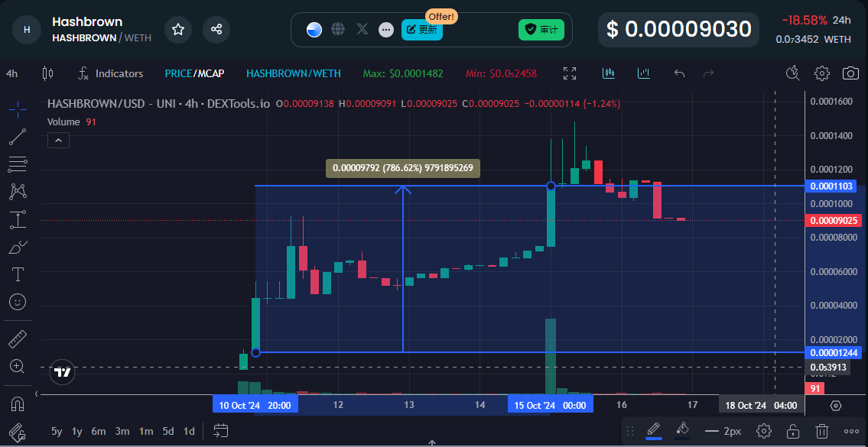868x447 pixels.
Task: Add Hashbrown to favorites with star icon
Action: [x=178, y=29]
